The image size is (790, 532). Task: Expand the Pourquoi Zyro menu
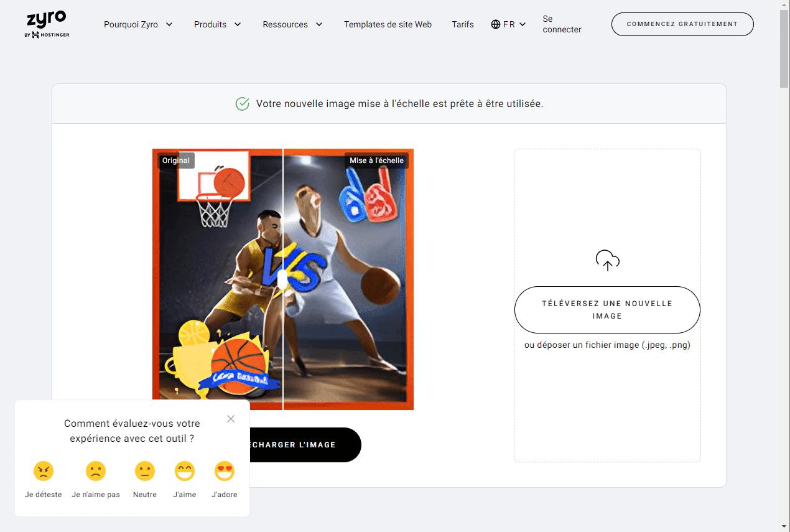pyautogui.click(x=138, y=24)
